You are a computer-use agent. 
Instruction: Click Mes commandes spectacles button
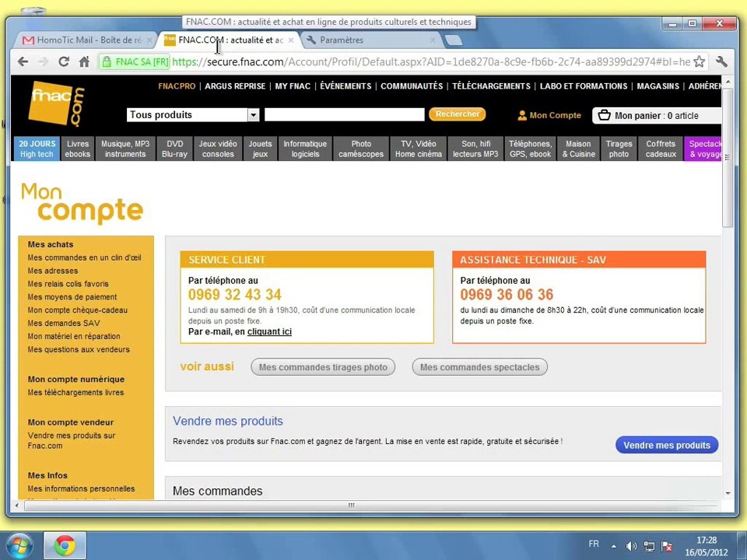point(480,367)
